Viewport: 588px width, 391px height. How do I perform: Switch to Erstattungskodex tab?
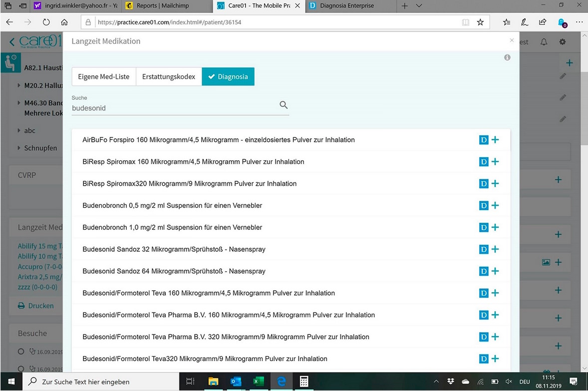(169, 76)
